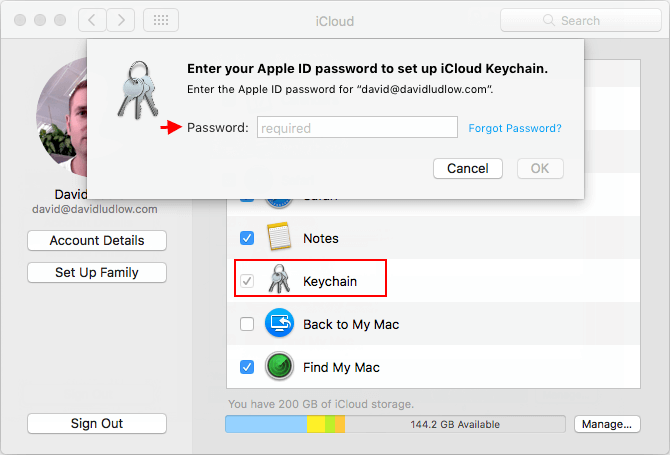The height and width of the screenshot is (455, 670).
Task: Click the 200 GB iCloud storage text
Action: (x=321, y=404)
